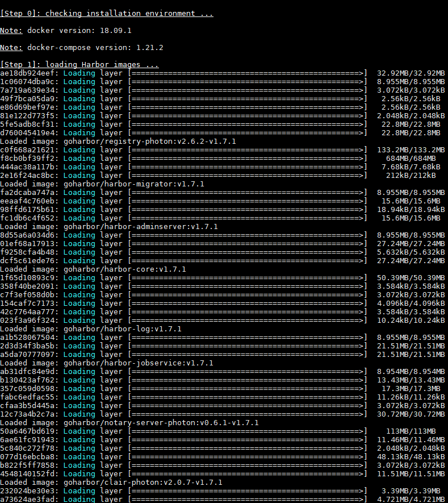Click layer hash 1c06074dba9c
Image resolution: width=448 pixels, height=503 pixels.
pyautogui.click(x=27, y=82)
